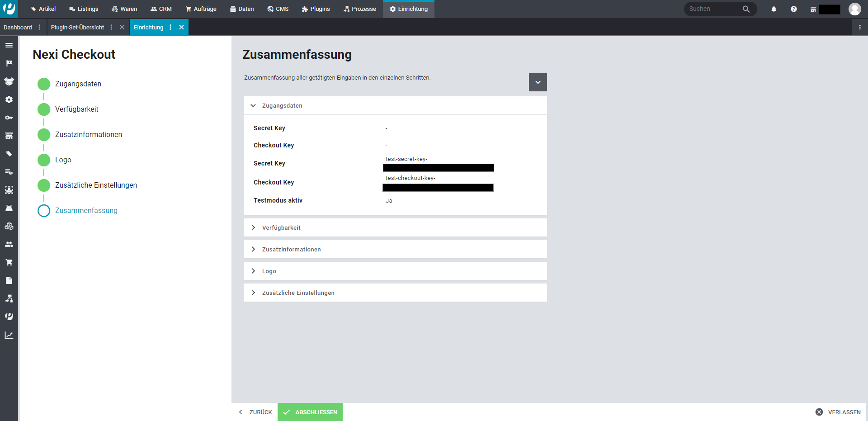
Task: Click the plentymarkets logo in top-left corner
Action: click(9, 9)
